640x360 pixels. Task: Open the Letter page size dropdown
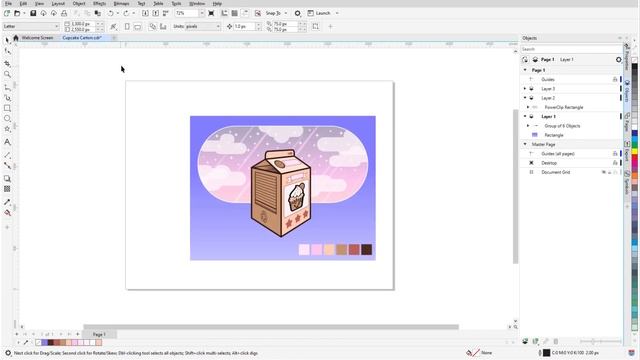point(56,26)
